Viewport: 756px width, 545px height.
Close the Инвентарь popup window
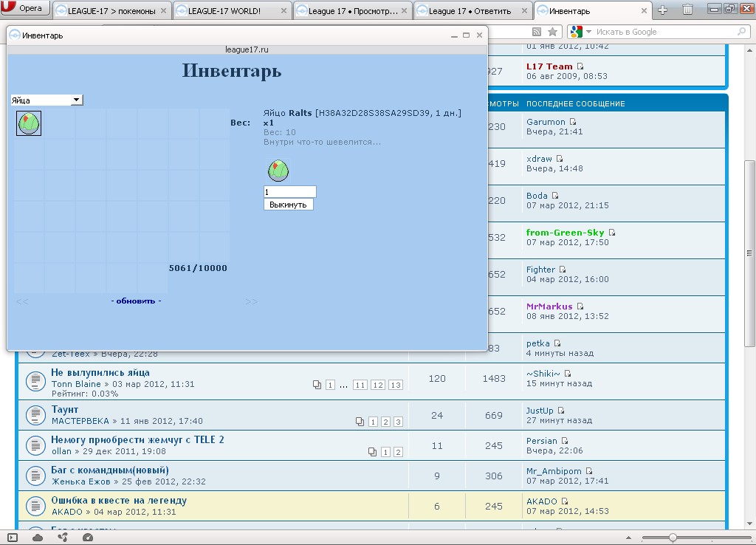tap(479, 35)
